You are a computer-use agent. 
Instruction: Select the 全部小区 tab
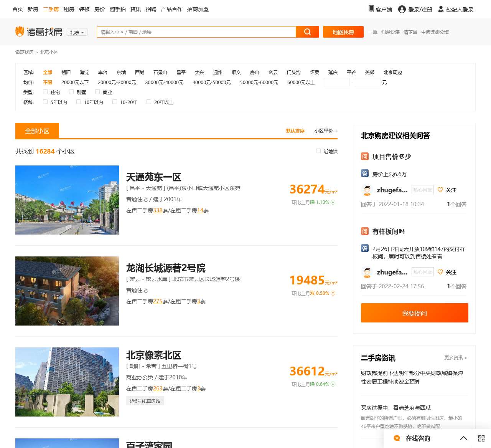(36, 131)
